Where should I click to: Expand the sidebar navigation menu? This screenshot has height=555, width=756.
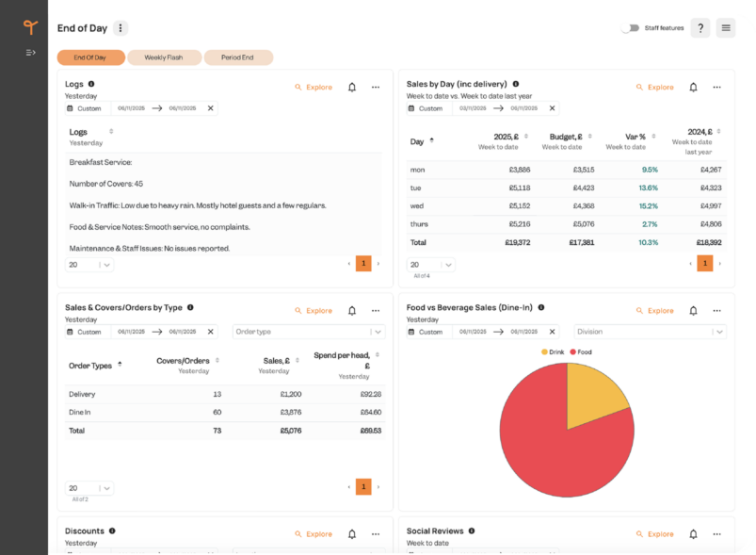30,52
